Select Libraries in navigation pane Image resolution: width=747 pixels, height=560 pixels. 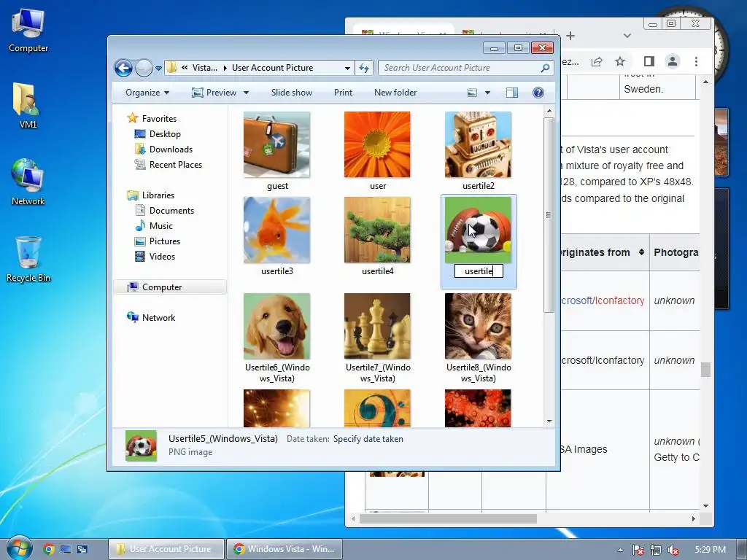click(x=150, y=195)
